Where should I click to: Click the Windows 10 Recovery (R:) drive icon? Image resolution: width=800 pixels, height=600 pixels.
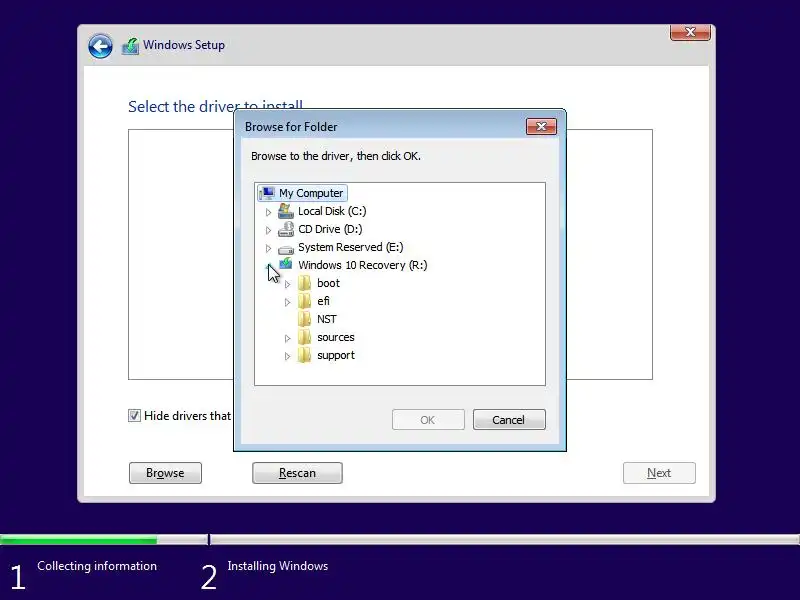(x=286, y=264)
